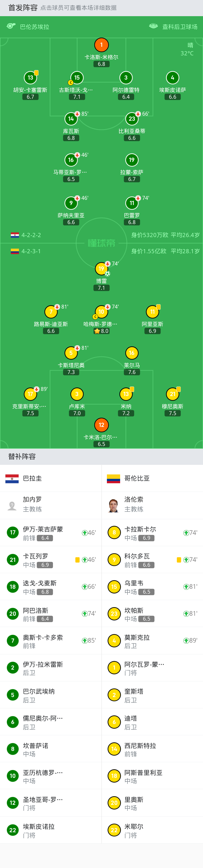This screenshot has width=203, height=868.
Task: Click goalkeeper 卡洛斯-米格尔 number 1 badge
Action: (101, 45)
